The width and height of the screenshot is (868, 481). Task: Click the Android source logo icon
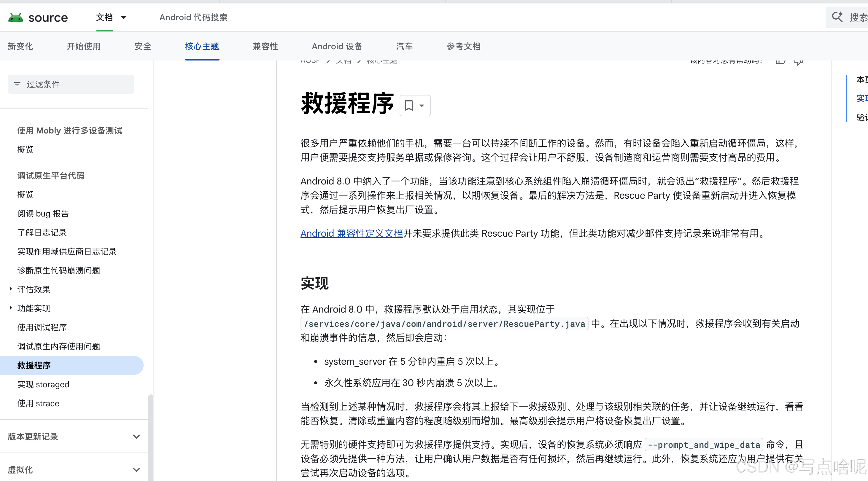[15, 17]
